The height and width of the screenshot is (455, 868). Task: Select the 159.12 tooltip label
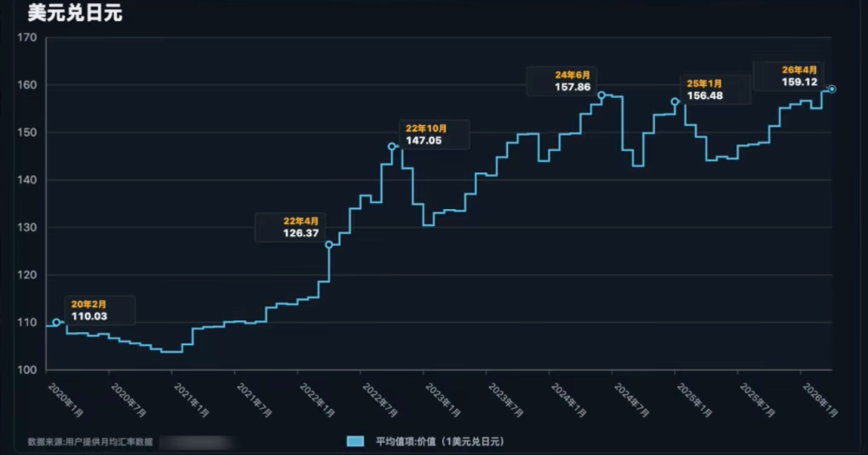click(800, 82)
